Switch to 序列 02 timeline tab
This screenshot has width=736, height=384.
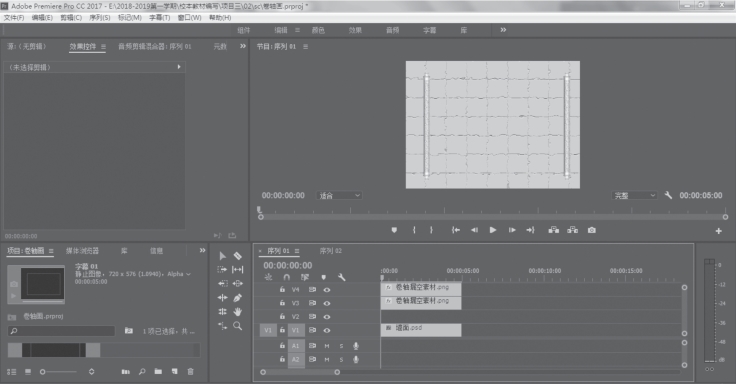pos(330,251)
